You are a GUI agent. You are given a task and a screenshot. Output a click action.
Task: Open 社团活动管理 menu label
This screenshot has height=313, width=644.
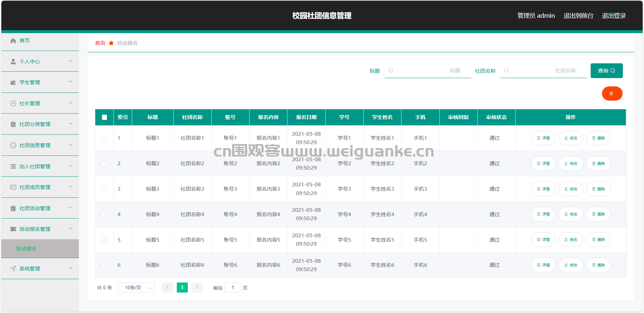(x=35, y=208)
